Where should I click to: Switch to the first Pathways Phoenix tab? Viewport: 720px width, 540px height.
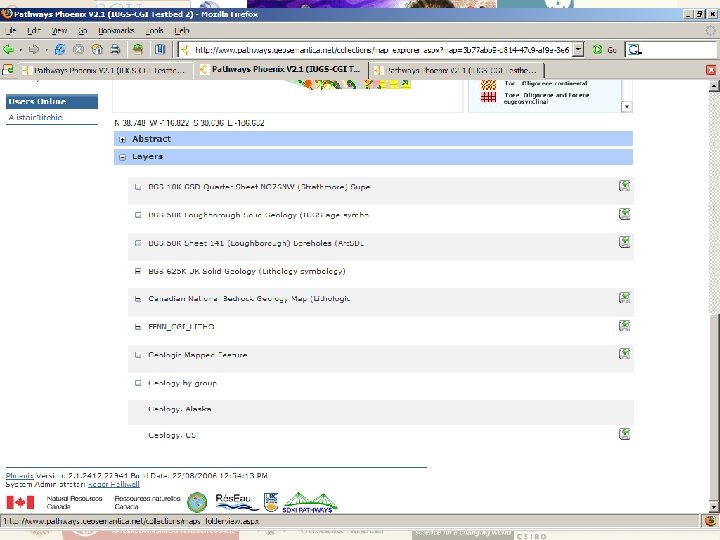[x=104, y=70]
